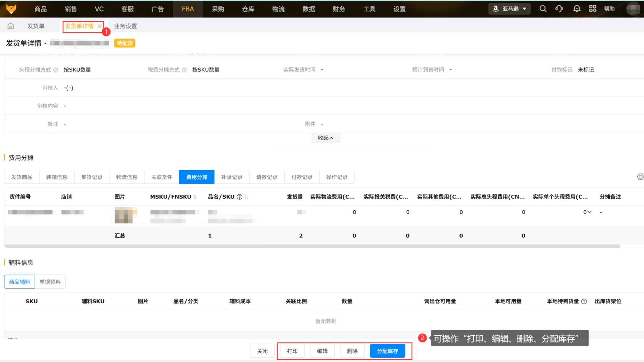Open the search magnifier icon
Viewport: 644px width, 362px height.
point(543,9)
